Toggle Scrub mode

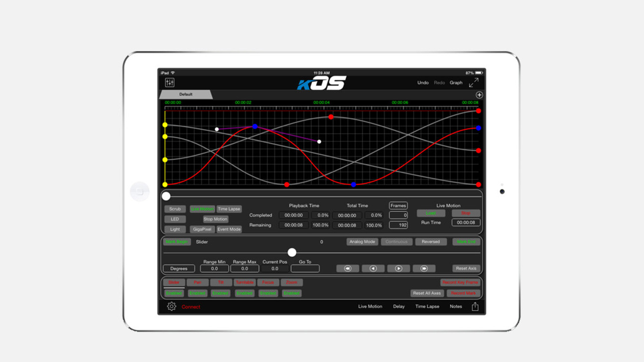tap(175, 209)
